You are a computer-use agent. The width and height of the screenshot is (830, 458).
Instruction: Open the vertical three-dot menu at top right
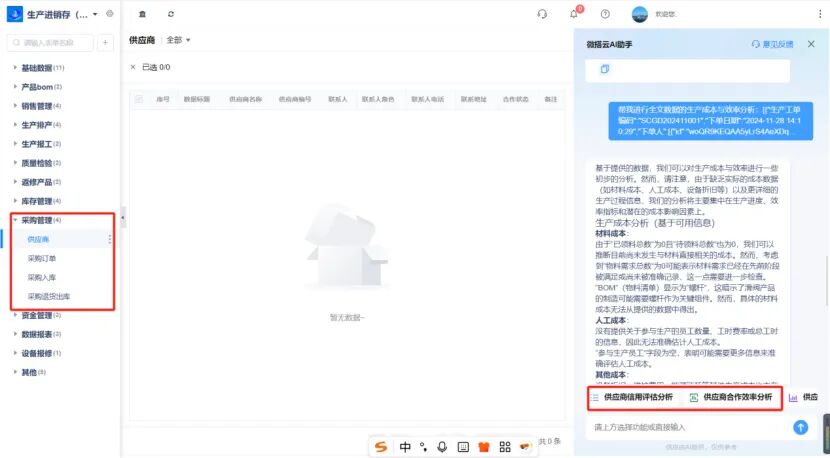(x=820, y=14)
